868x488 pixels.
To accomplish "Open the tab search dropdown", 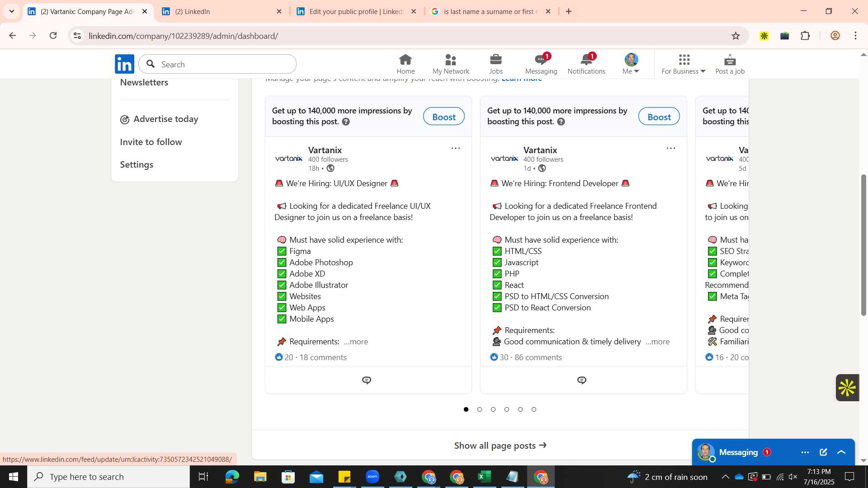I will [11, 11].
